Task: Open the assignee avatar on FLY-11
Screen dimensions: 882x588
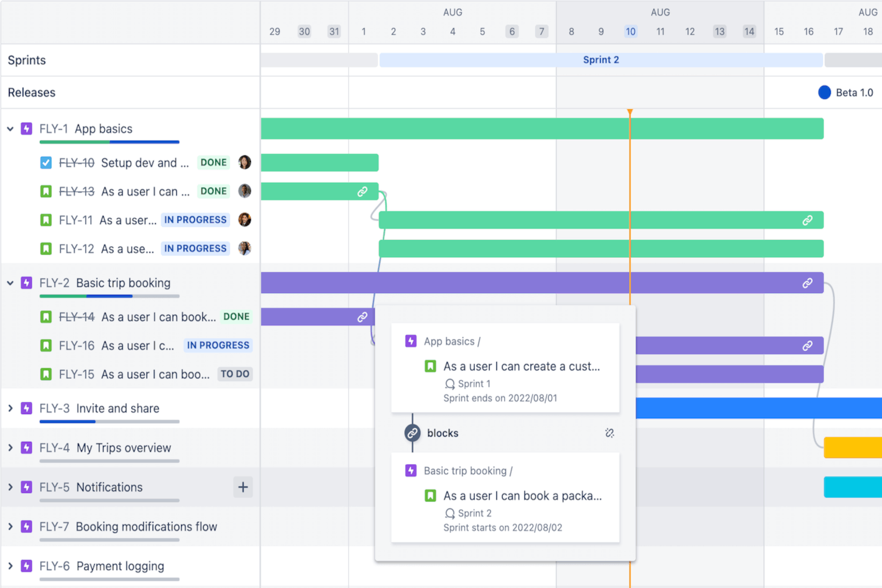Action: [244, 219]
